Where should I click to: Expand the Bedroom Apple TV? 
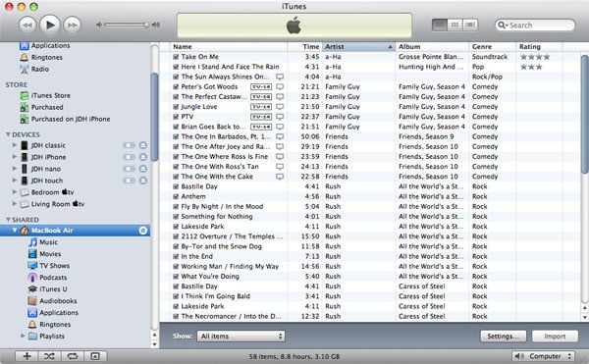tap(15, 191)
